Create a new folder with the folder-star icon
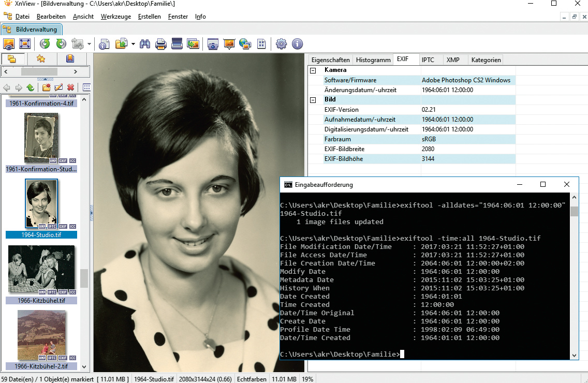The width and height of the screenshot is (588, 383). (x=46, y=87)
